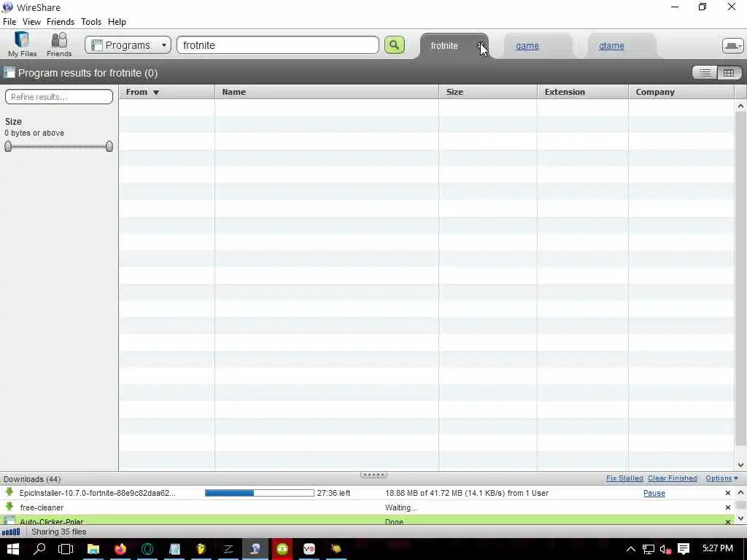Click Fix Stalled downloads link

click(624, 478)
